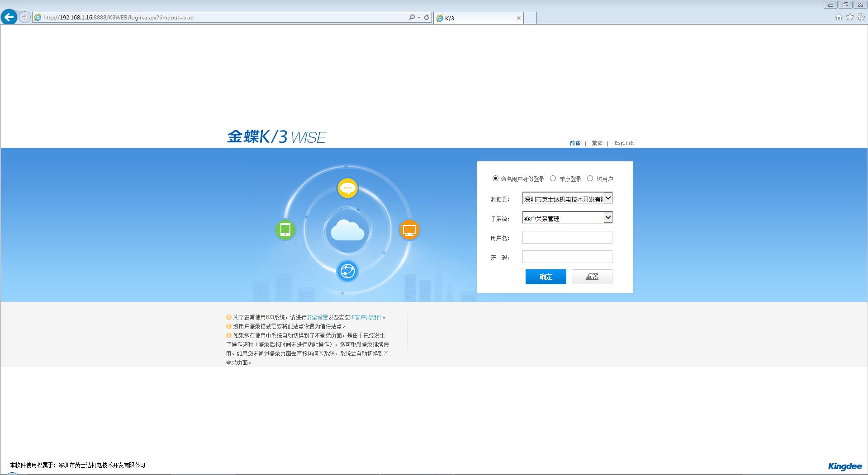The width and height of the screenshot is (868, 475).
Task: Expand the 子系统 dropdown list
Action: [x=608, y=217]
